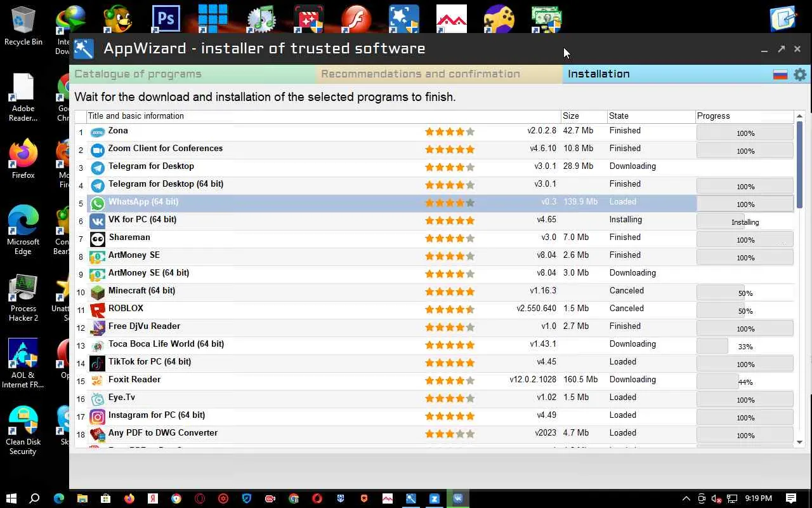Click the ROBLOX icon
The width and height of the screenshot is (812, 508).
click(97, 310)
